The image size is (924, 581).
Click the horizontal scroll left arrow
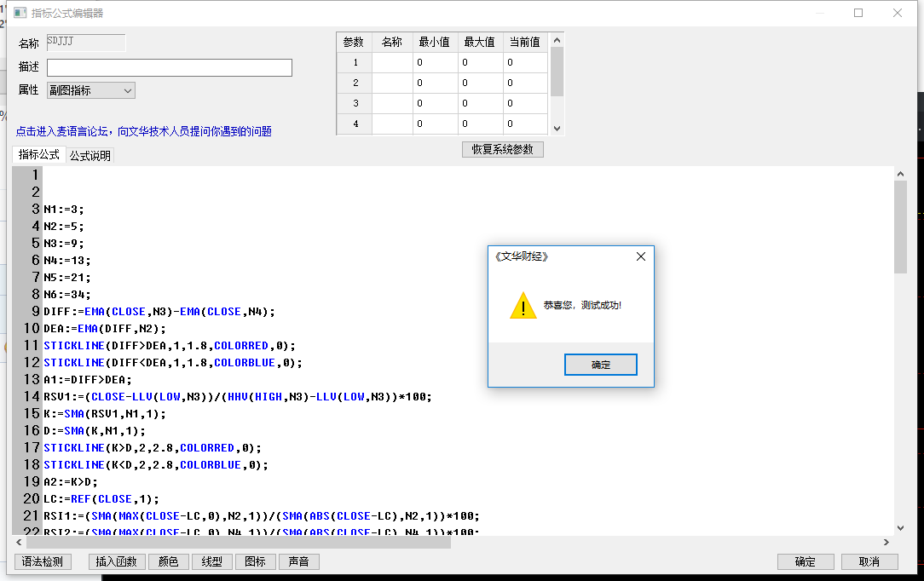click(19, 542)
